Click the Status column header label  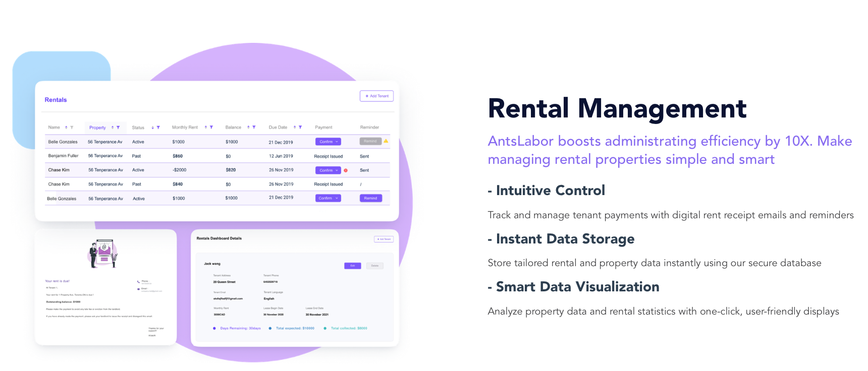tap(138, 128)
